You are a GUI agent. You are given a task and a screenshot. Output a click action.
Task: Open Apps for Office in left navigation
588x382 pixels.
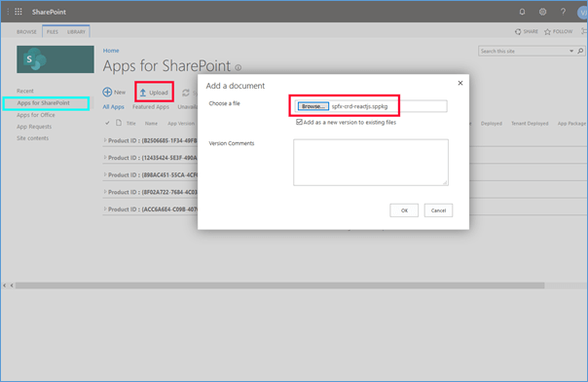36,115
